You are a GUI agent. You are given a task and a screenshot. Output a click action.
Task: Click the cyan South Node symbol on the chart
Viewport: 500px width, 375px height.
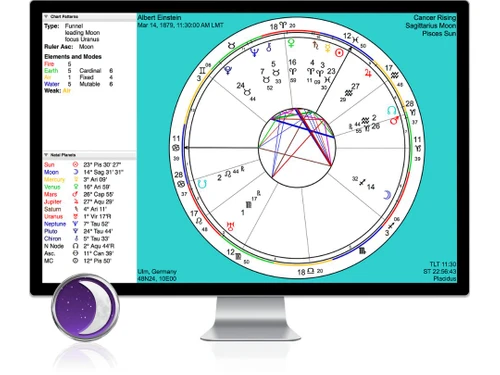point(202,184)
